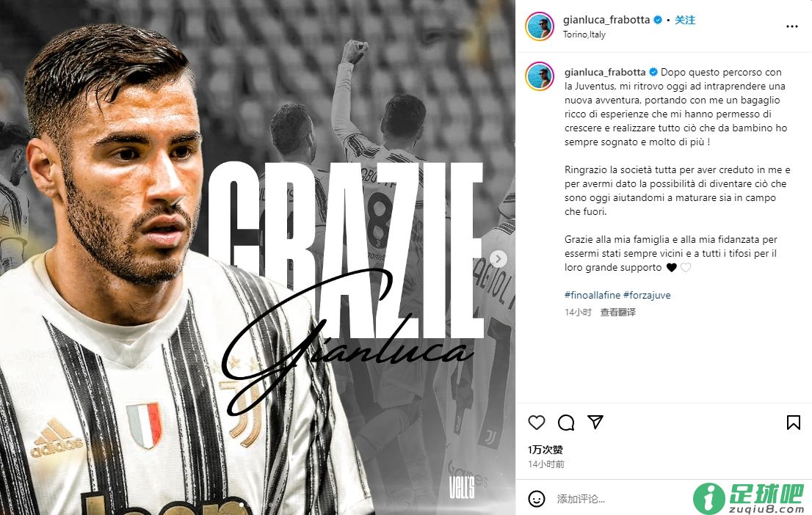
Task: Open gianluca_frabotta profile from the header username
Action: pyautogui.click(x=606, y=20)
